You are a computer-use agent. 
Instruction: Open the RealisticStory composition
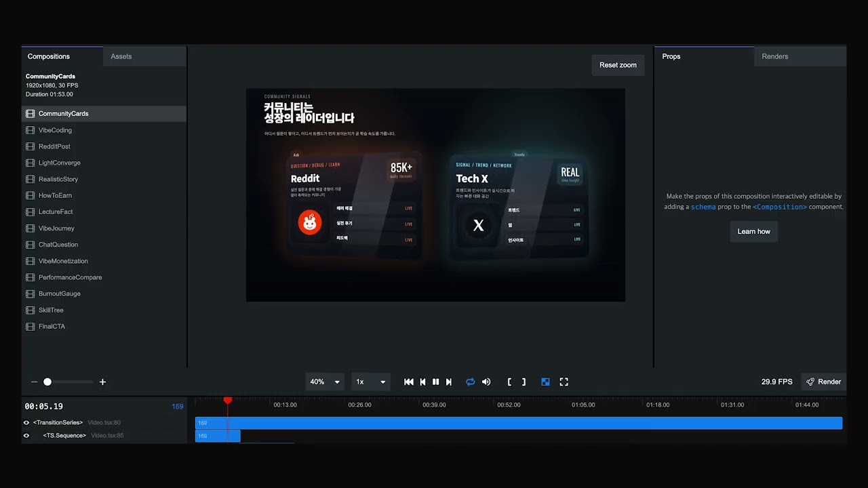(104, 179)
